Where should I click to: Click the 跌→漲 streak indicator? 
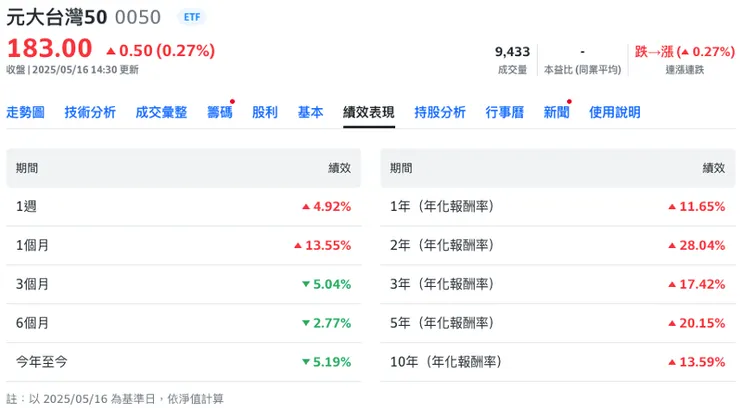(685, 51)
